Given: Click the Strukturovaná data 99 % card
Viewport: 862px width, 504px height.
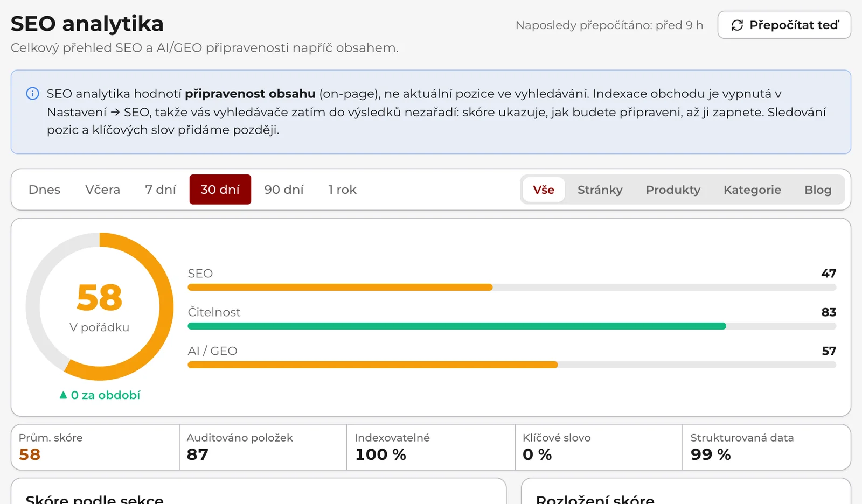Looking at the screenshot, I should 767,447.
